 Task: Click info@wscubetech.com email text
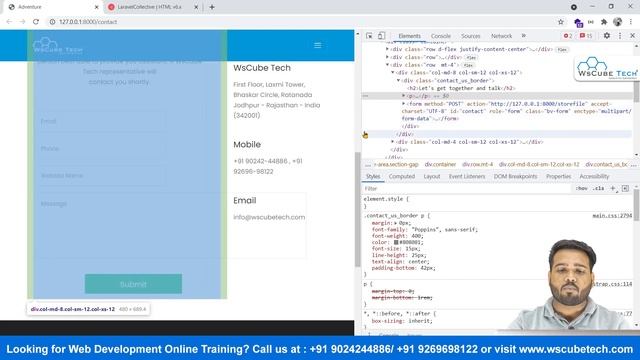click(x=269, y=217)
